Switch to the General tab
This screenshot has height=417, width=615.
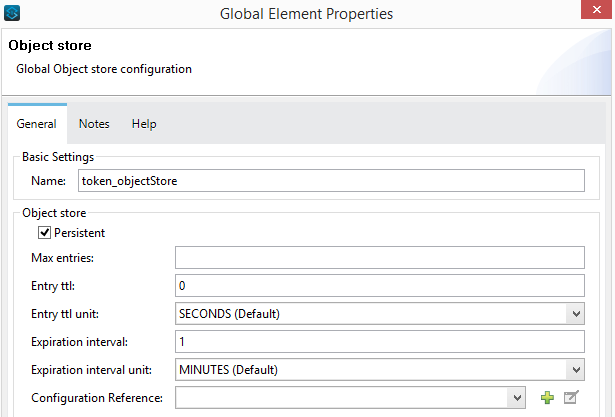click(36, 124)
